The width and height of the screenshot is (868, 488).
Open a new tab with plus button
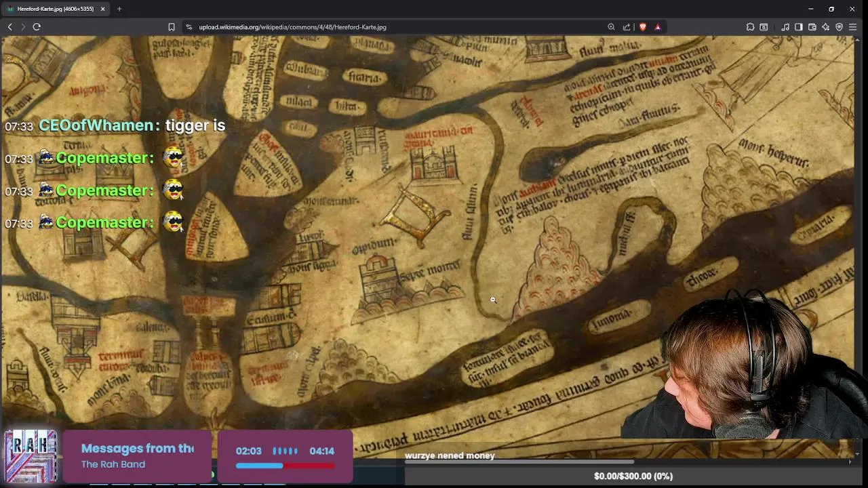[x=119, y=9]
